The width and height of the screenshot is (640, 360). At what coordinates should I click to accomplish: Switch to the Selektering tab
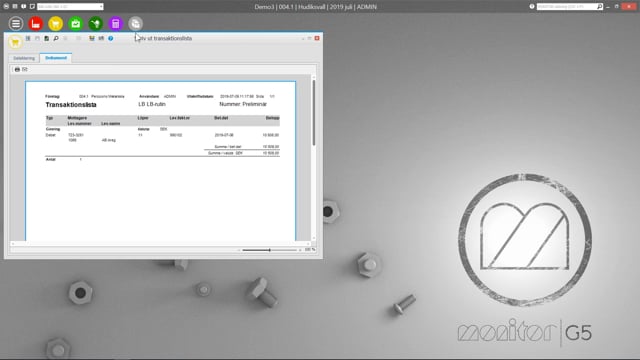[x=24, y=58]
